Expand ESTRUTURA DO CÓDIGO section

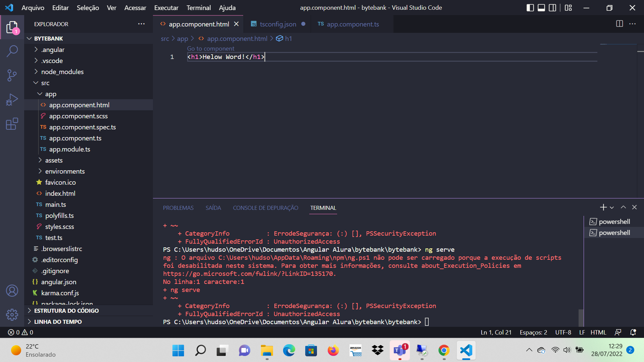(89, 310)
